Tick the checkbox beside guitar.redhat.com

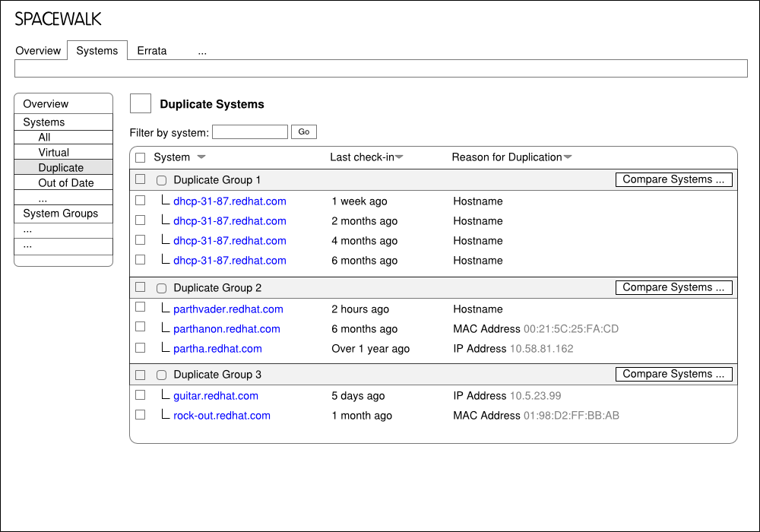140,395
